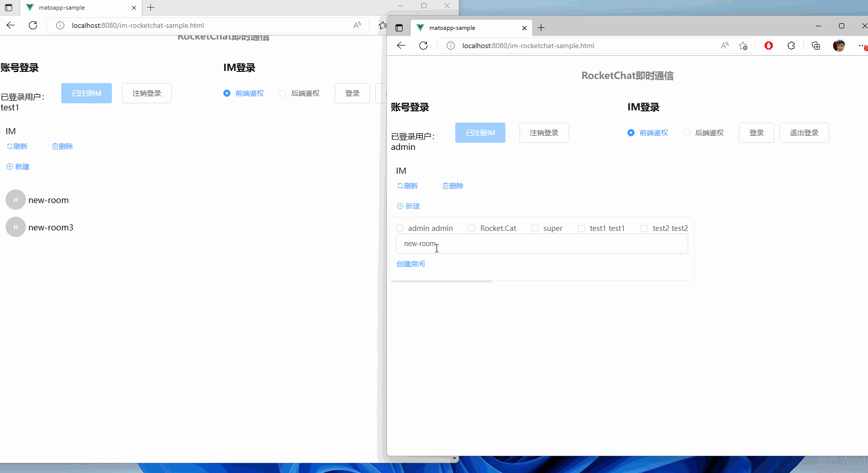Check the test1 test1 user checkbox
This screenshot has height=473, width=868.
point(581,228)
